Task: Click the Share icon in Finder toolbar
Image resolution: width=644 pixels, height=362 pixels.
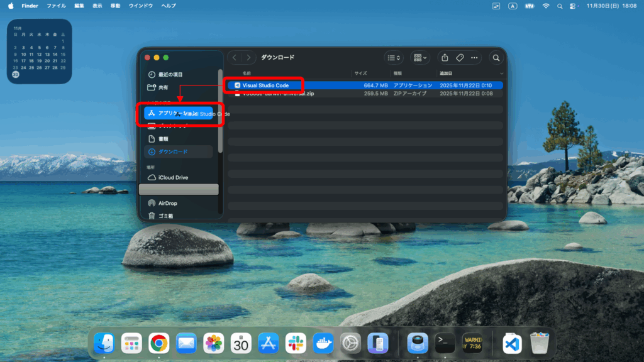Action: coord(445,58)
